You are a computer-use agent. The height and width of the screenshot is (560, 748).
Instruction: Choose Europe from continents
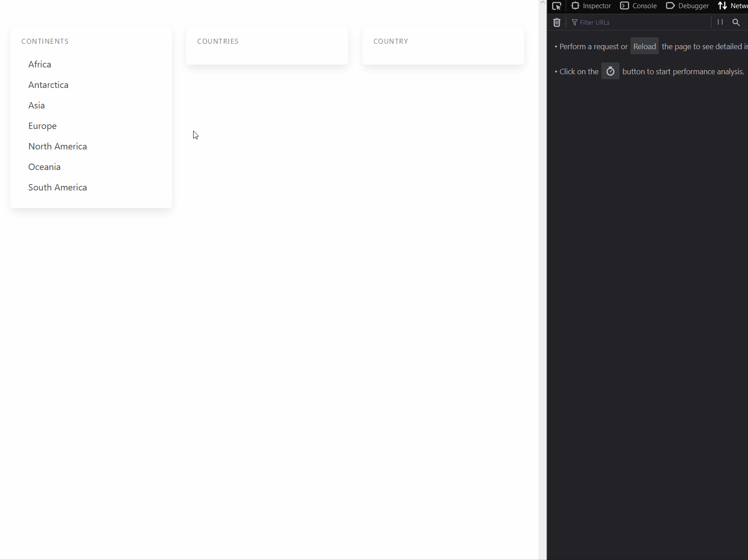42,126
